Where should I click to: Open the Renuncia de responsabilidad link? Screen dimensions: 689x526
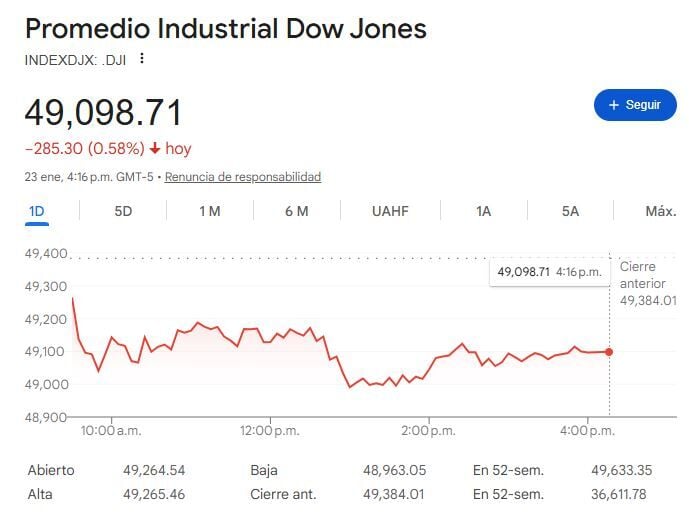pyautogui.click(x=243, y=177)
